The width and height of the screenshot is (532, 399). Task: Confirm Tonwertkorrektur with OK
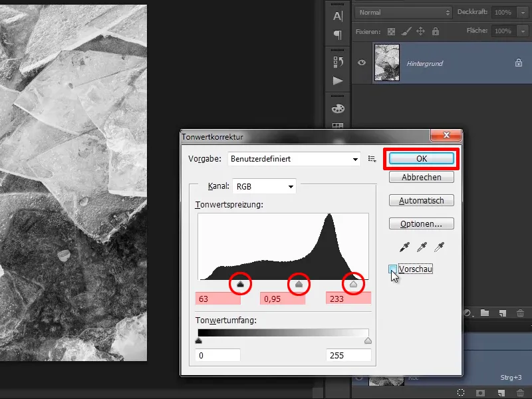pos(422,158)
